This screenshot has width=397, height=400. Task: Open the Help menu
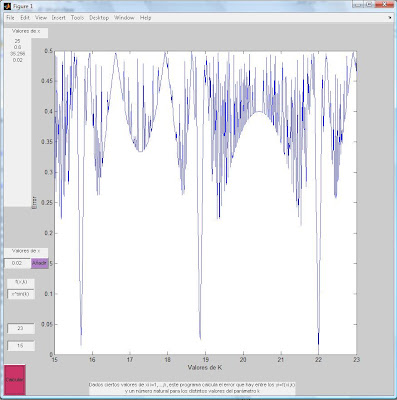click(145, 18)
